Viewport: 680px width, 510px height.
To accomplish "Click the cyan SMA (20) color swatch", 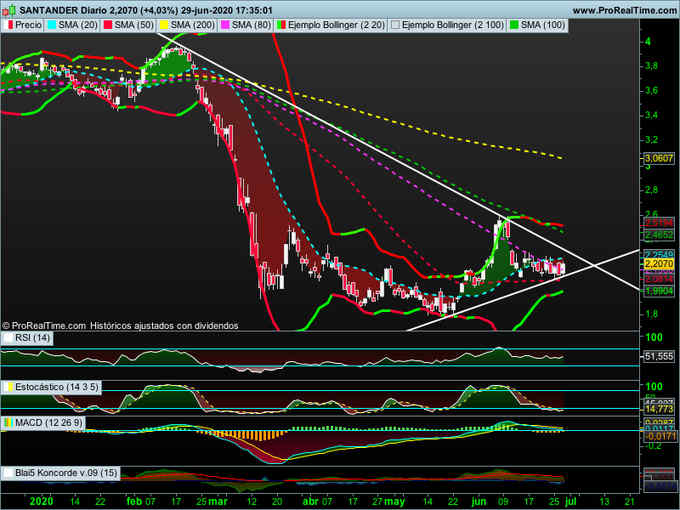I will 52,26.
